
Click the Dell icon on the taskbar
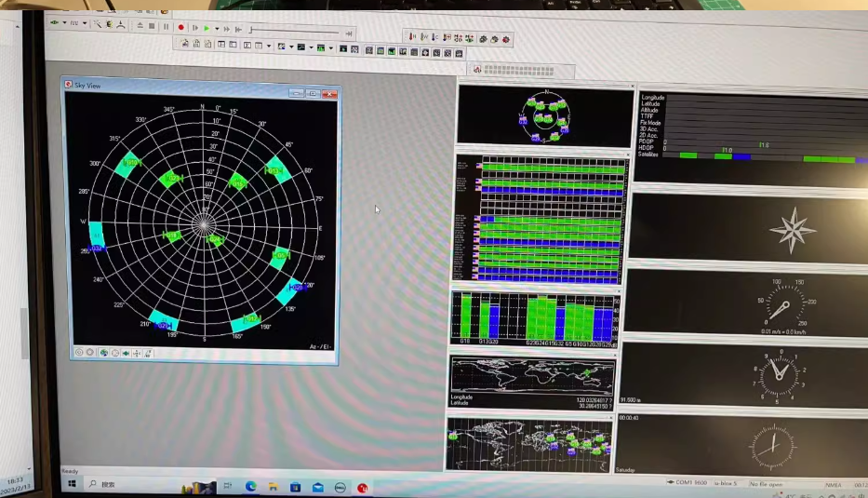click(340, 488)
